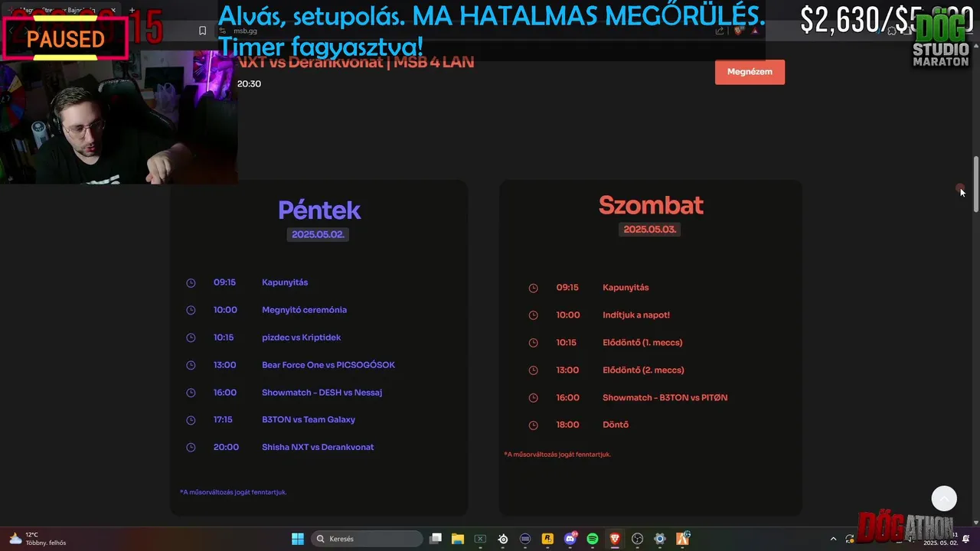Click the clock icon beside pizdec vs Kriptidek

(191, 338)
